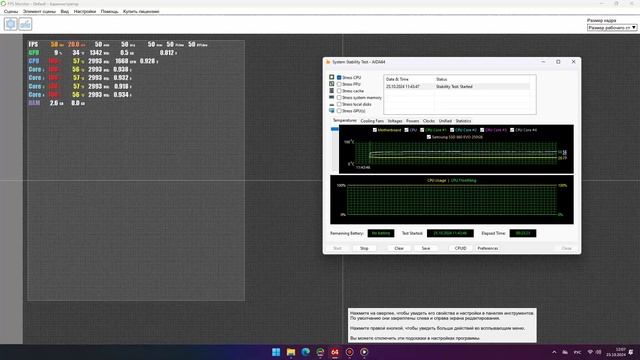Screen dimensions: 640x360
Task: Open Preferences in the stability test
Action: (x=488, y=248)
